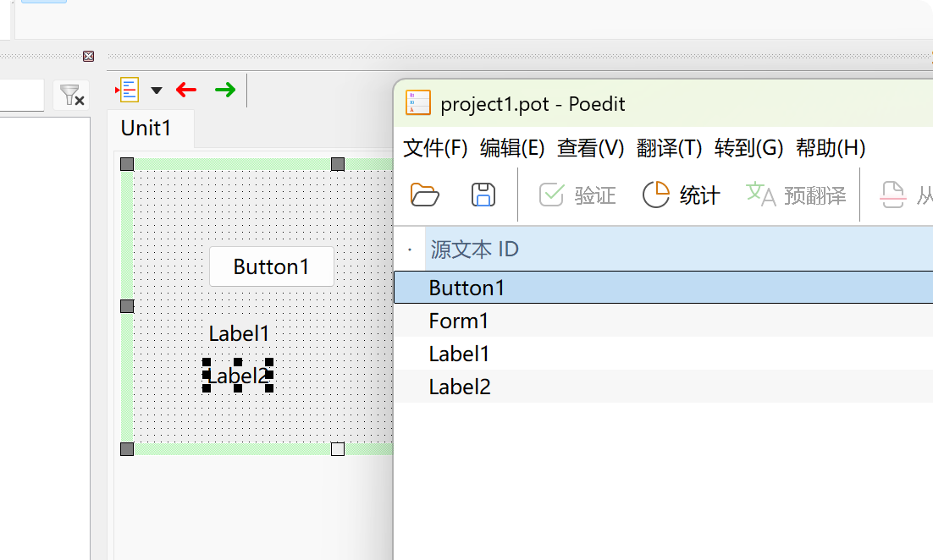Click the 验证 (Validate) toolbar button
This screenshot has width=933, height=560.
(577, 195)
